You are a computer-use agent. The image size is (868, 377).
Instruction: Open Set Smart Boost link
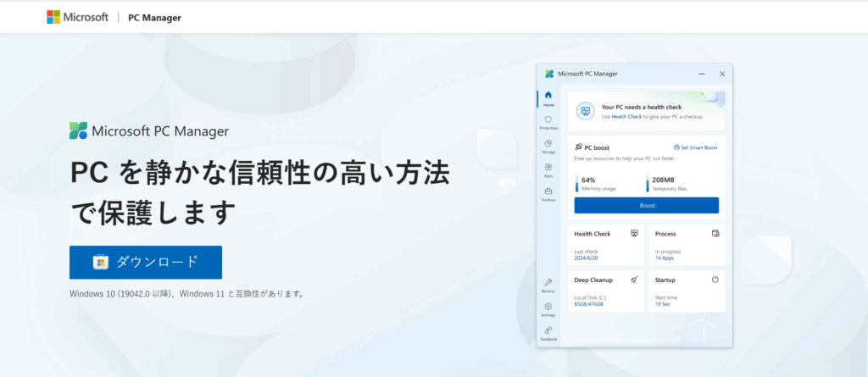(x=695, y=147)
